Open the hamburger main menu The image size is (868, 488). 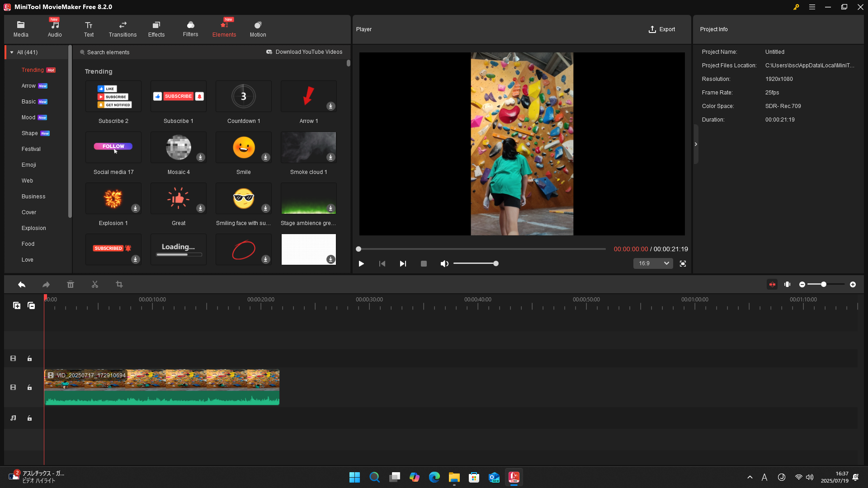(x=812, y=7)
